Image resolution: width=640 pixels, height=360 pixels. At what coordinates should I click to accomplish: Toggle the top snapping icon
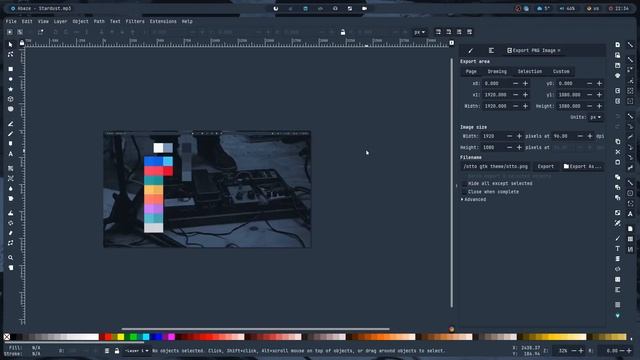click(630, 44)
